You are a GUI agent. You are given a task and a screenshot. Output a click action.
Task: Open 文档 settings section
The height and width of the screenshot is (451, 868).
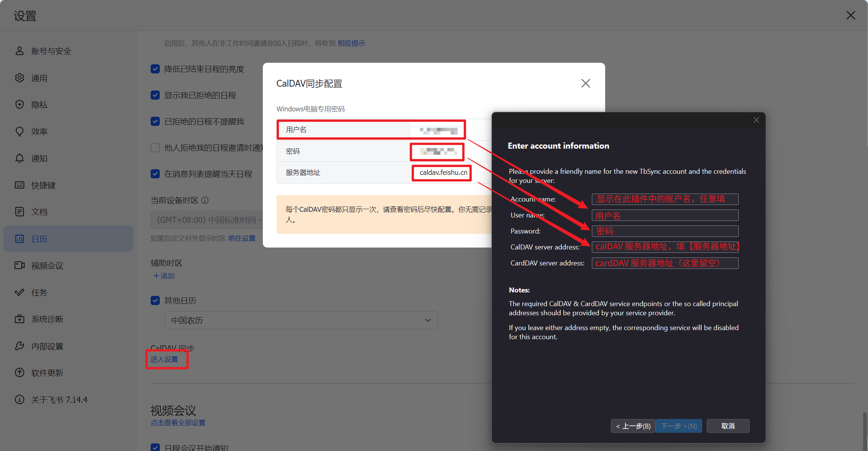point(68,212)
